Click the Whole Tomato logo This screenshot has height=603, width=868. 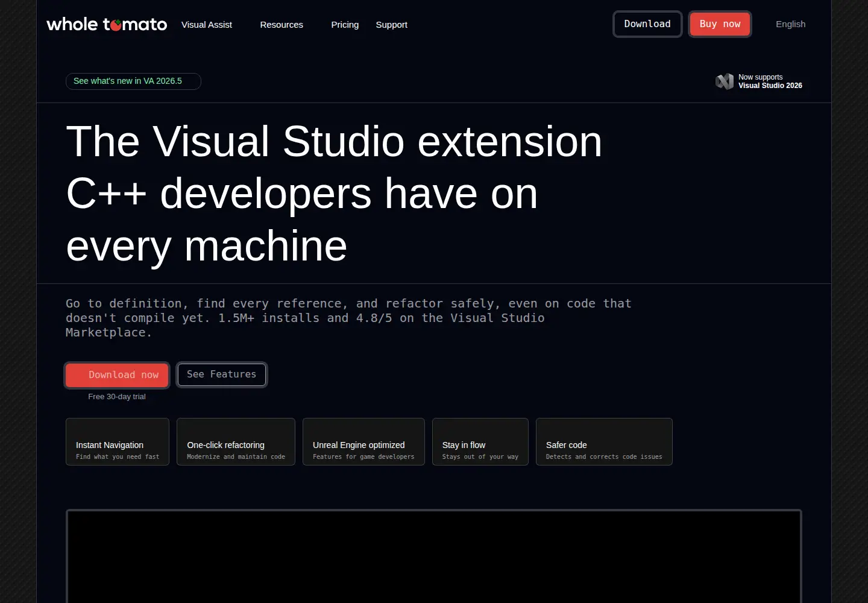107,24
